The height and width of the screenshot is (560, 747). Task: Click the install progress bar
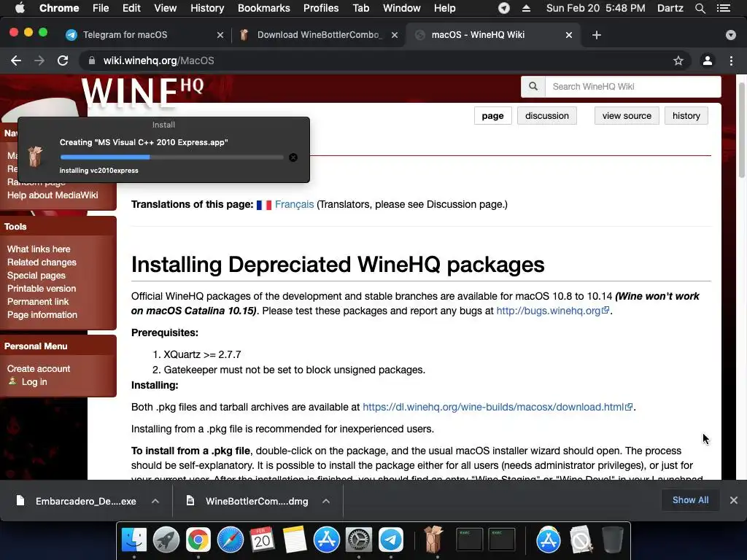click(x=171, y=157)
